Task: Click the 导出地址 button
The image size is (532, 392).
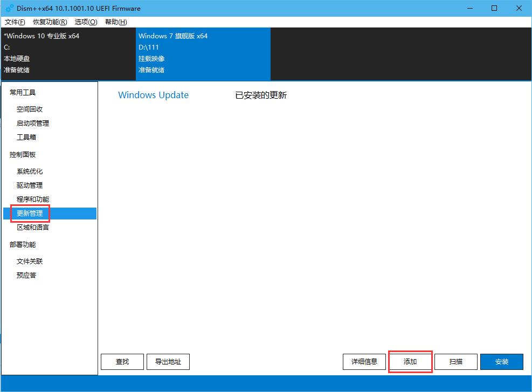Action: click(168, 361)
